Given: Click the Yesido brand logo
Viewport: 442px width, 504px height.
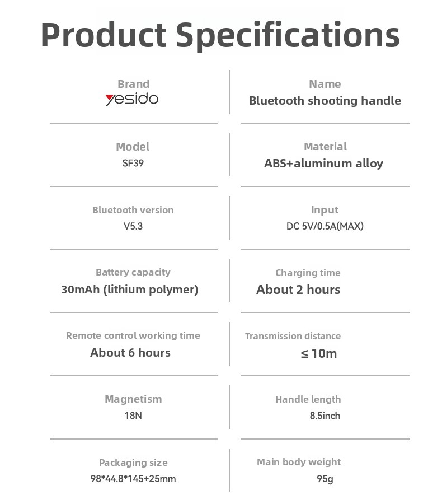Looking at the screenshot, I should pyautogui.click(x=132, y=99).
